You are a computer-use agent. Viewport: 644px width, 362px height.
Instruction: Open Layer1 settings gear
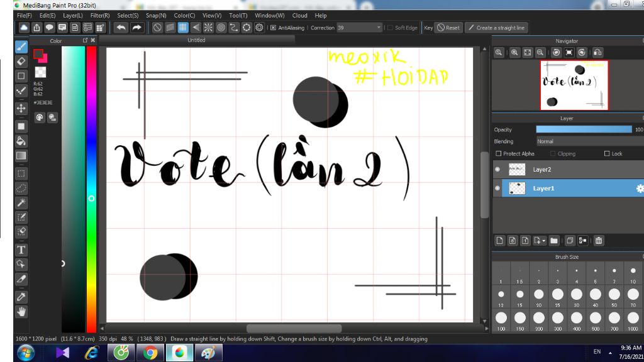[640, 189]
